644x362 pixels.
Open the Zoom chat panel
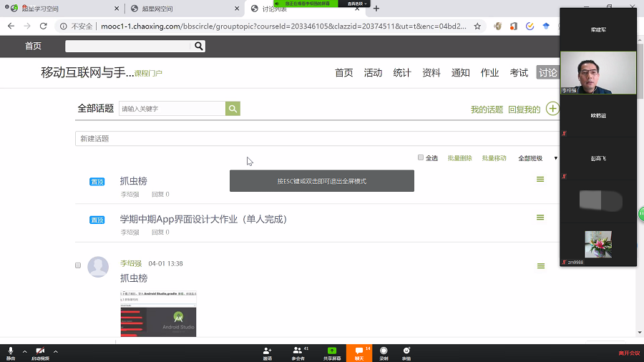pyautogui.click(x=359, y=353)
